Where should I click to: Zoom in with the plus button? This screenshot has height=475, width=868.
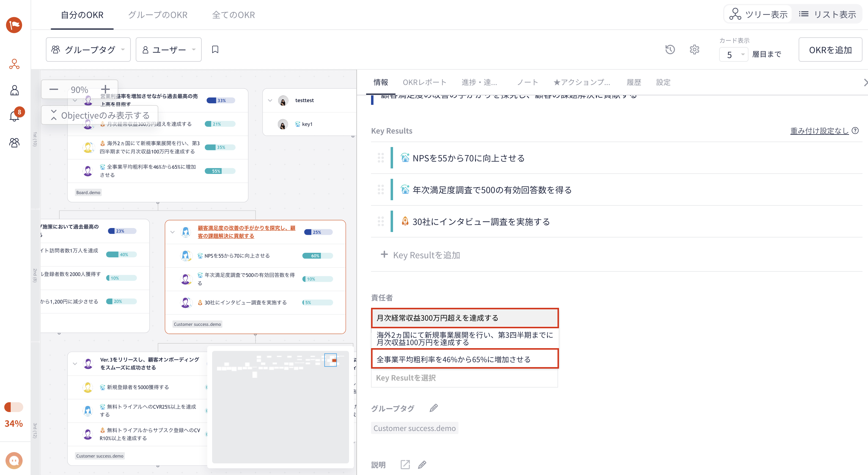[x=105, y=89]
